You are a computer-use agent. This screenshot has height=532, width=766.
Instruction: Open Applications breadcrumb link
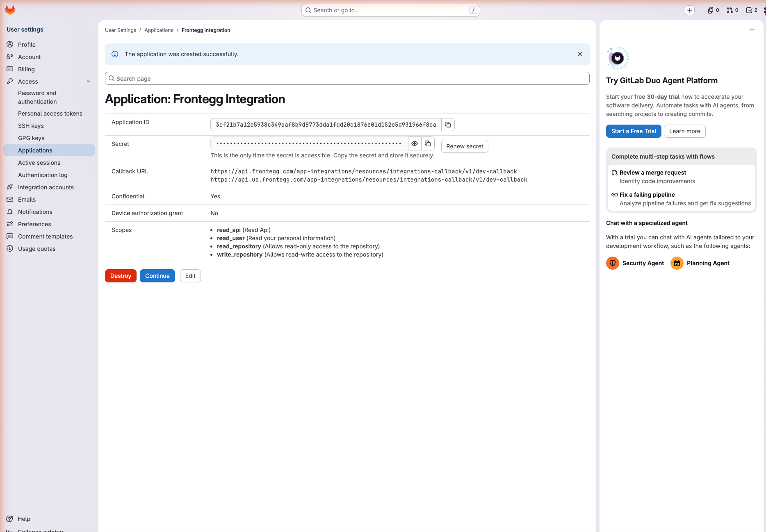click(159, 30)
